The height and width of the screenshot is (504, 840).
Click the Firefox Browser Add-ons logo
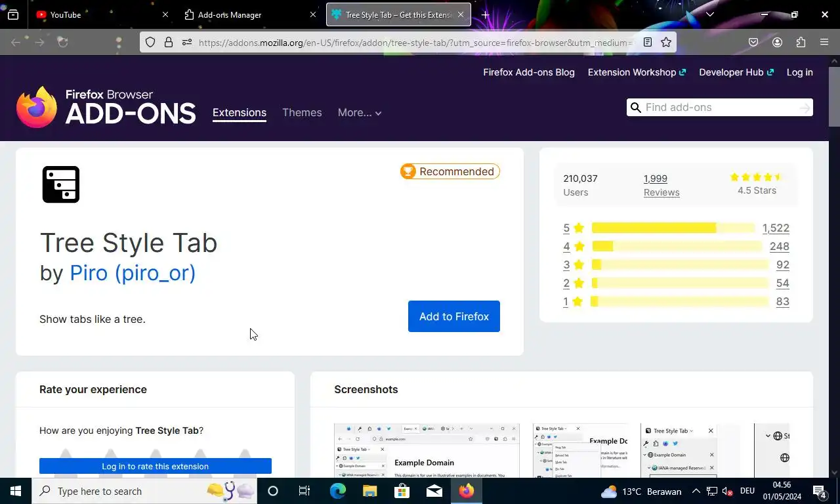pos(106,107)
